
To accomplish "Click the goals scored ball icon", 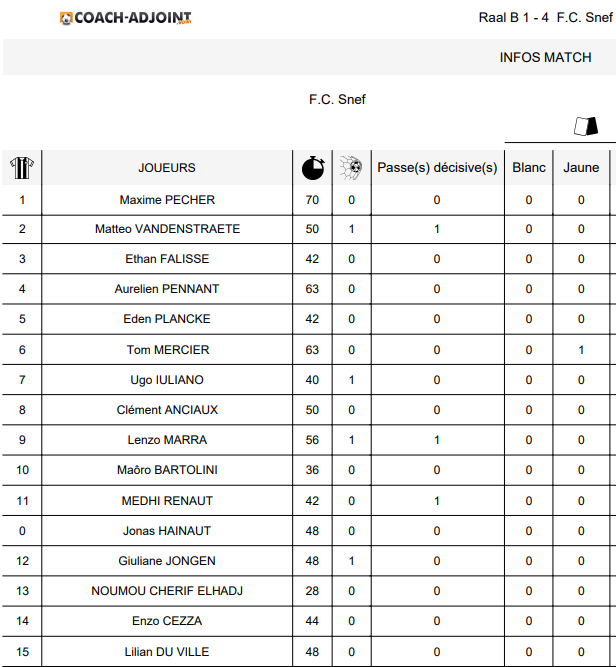I will (351, 168).
